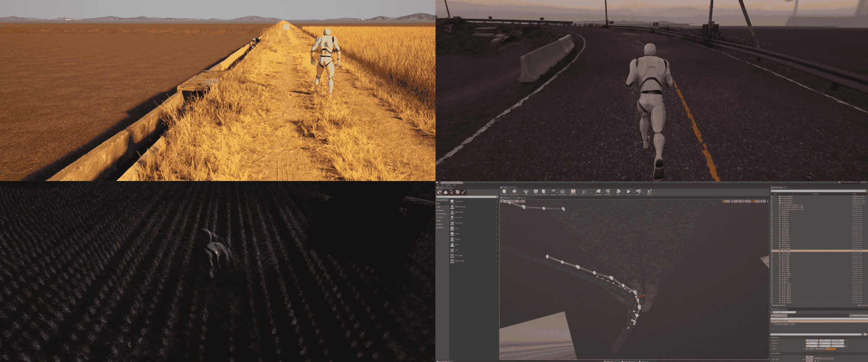Open the File menu

pos(438,185)
